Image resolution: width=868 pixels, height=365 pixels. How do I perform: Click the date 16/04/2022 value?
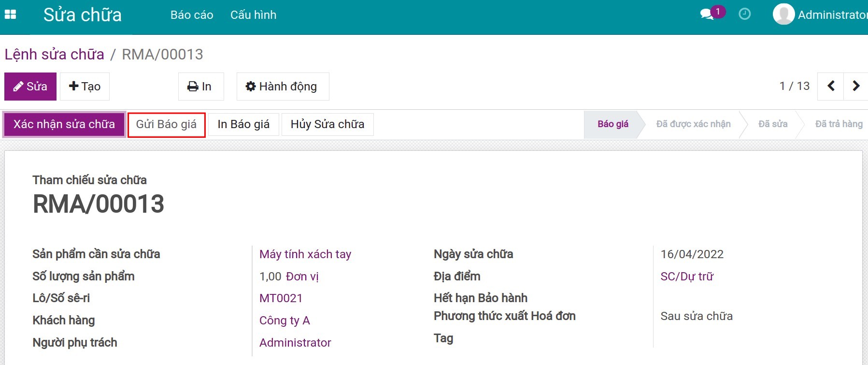pyautogui.click(x=692, y=254)
